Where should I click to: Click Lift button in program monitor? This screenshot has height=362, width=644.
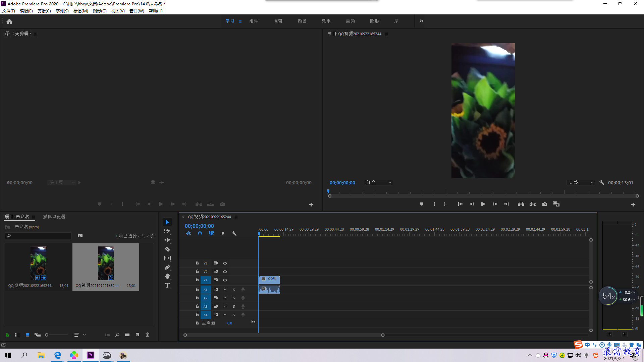coord(521,204)
